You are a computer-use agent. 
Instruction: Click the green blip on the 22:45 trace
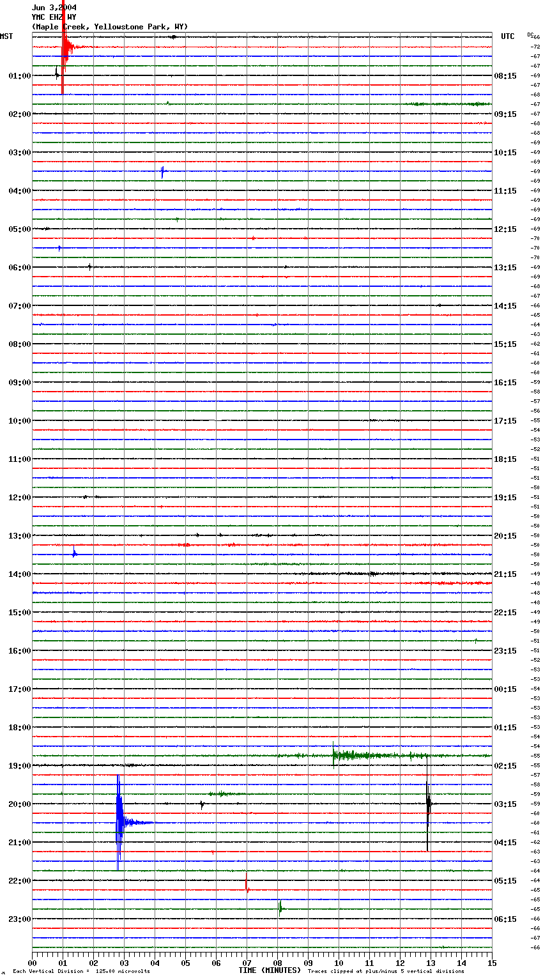pyautogui.click(x=280, y=908)
